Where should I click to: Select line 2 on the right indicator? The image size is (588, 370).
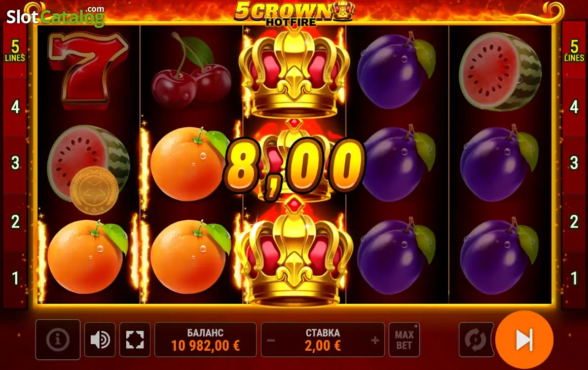click(574, 222)
